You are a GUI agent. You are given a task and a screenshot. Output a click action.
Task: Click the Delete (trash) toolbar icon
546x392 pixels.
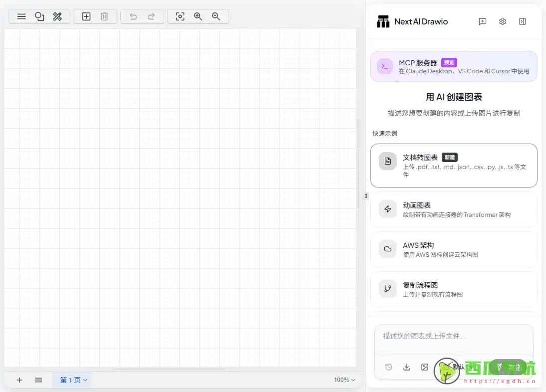coord(104,16)
